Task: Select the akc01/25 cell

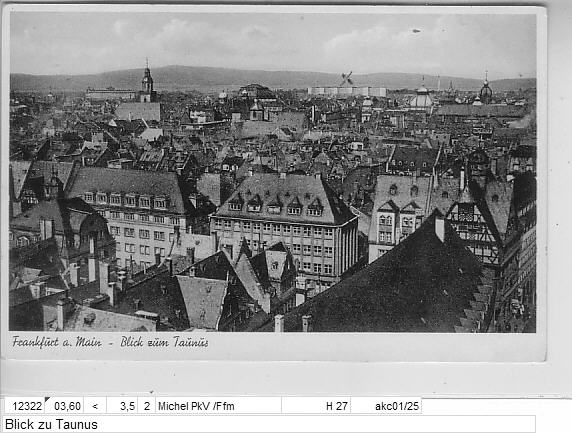Action: point(386,405)
